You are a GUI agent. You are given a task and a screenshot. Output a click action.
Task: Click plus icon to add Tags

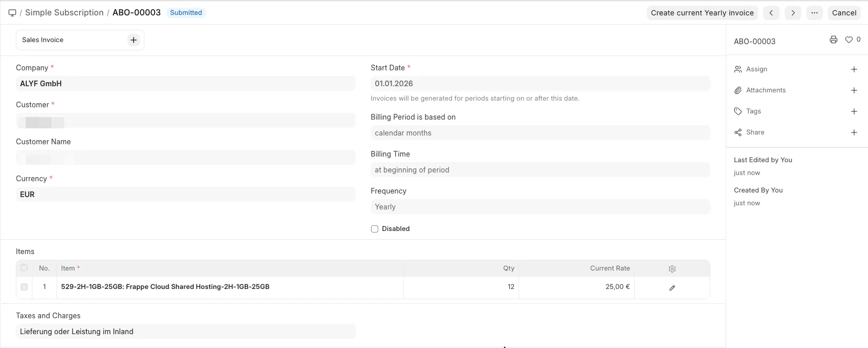tap(854, 111)
